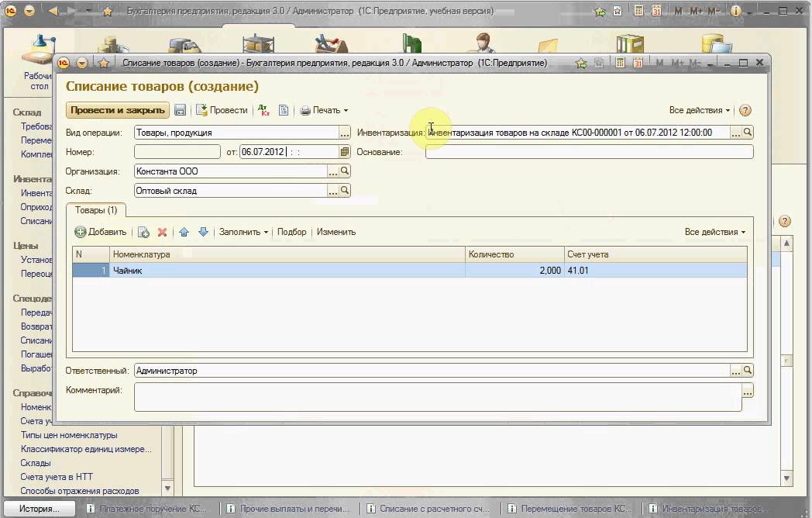The width and height of the screenshot is (812, 518).
Task: Click the Комментарий text field
Action: tap(438, 397)
